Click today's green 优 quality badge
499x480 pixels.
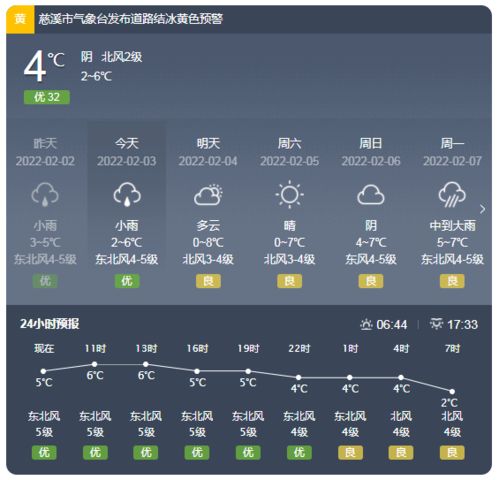pyautogui.click(x=127, y=281)
